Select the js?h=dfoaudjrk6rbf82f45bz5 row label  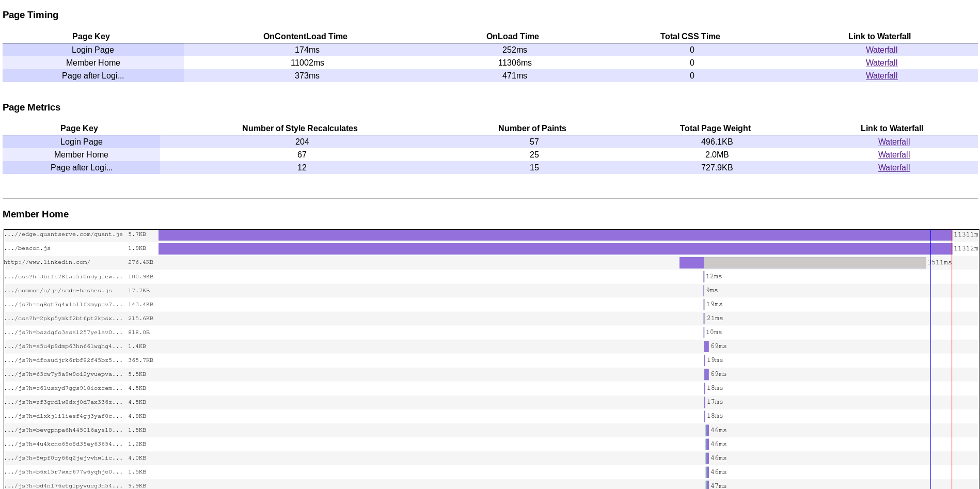point(64,360)
